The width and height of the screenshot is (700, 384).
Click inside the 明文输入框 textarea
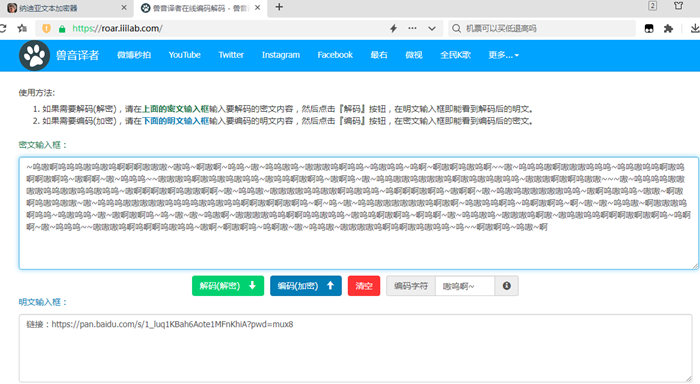click(355, 348)
